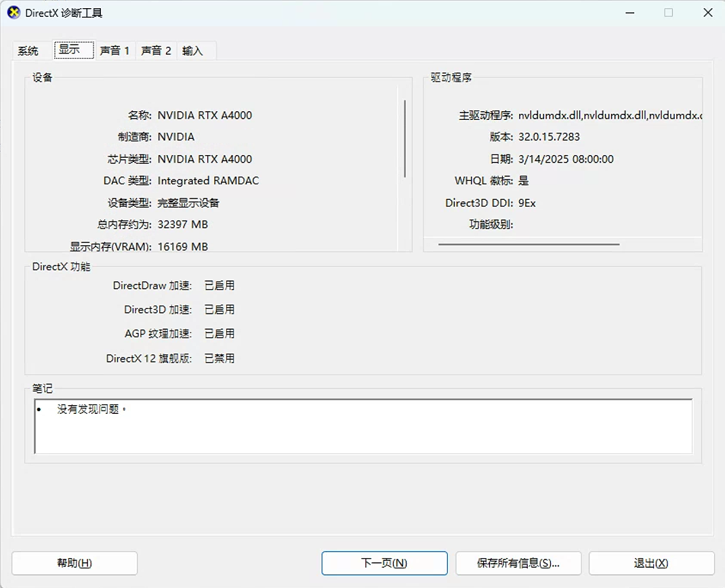The height and width of the screenshot is (588, 725).
Task: Click 保存所有信息(S)... button
Action: [518, 563]
